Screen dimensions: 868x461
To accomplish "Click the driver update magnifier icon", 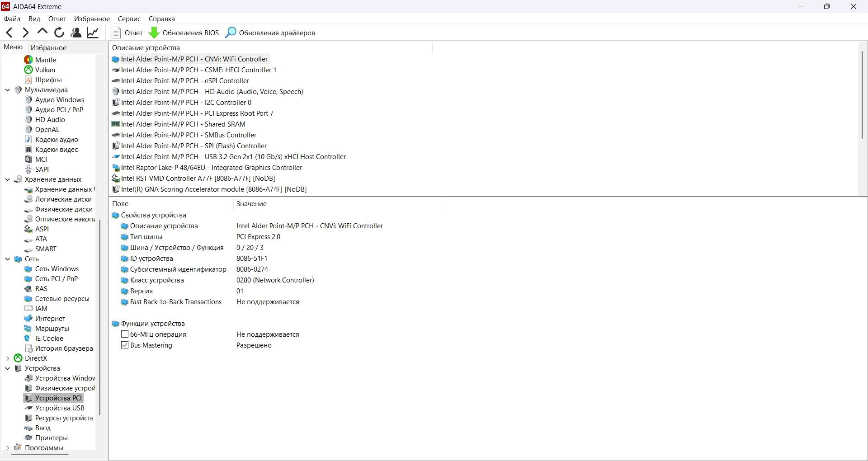I will (x=231, y=33).
